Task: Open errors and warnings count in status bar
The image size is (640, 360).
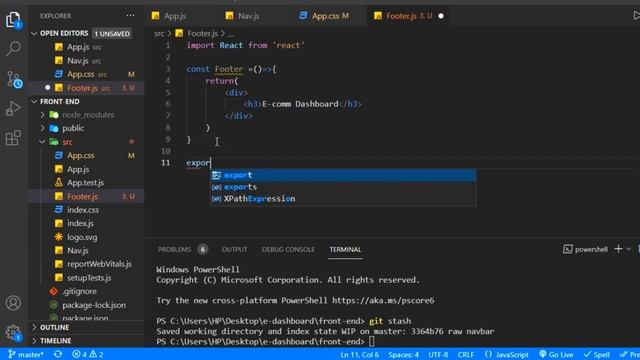Action: [87, 354]
